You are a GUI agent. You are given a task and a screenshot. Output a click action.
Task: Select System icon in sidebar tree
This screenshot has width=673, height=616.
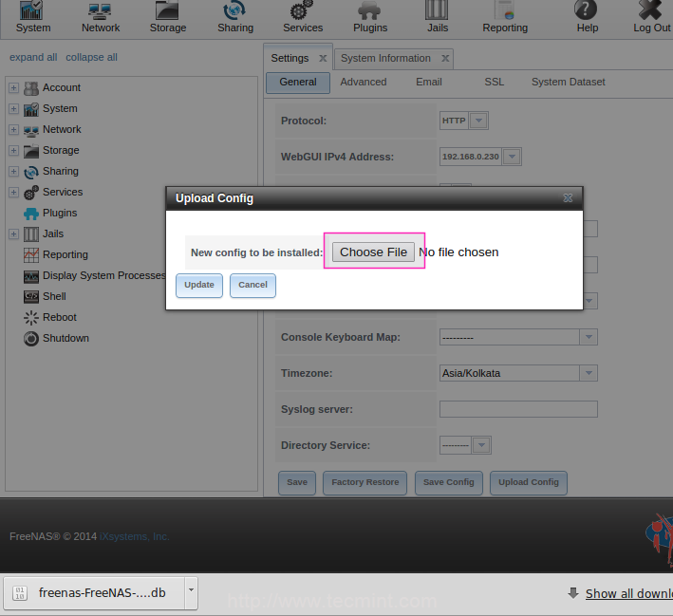coord(31,109)
